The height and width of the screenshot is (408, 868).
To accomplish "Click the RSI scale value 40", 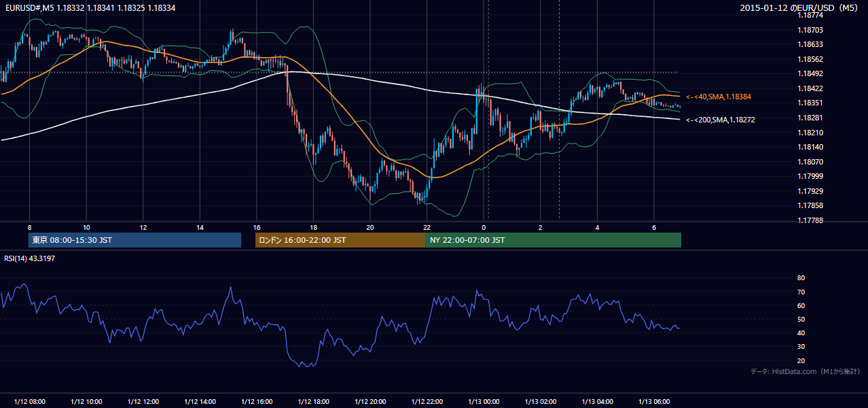I will click(801, 333).
